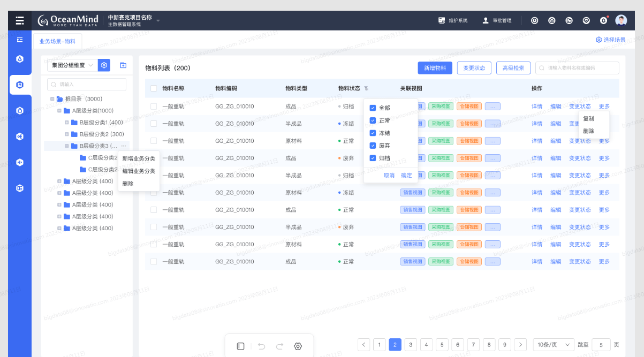The width and height of the screenshot is (644, 357).
Task: Choose 复制 in the 更多 dropdown menu
Action: click(x=588, y=118)
